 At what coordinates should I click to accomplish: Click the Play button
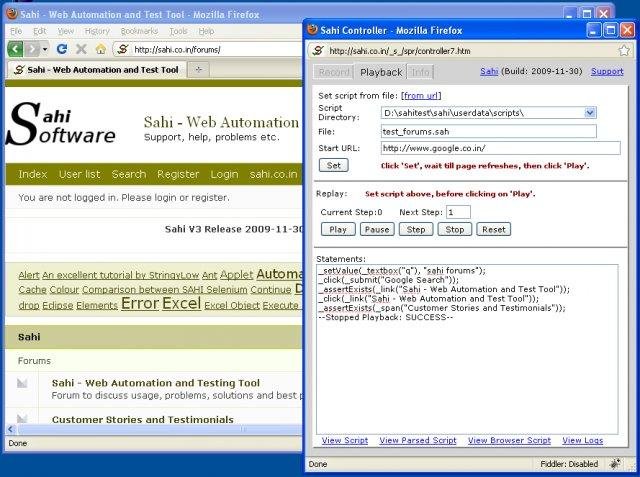coord(338,229)
